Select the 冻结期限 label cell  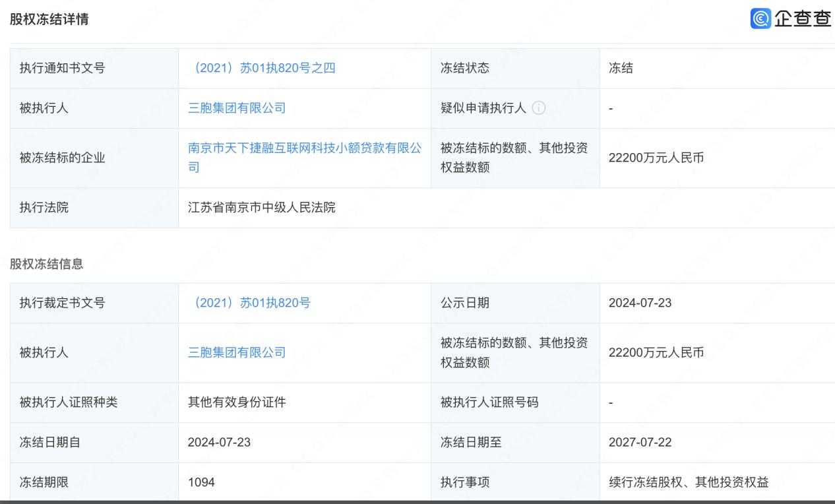click(x=94, y=482)
